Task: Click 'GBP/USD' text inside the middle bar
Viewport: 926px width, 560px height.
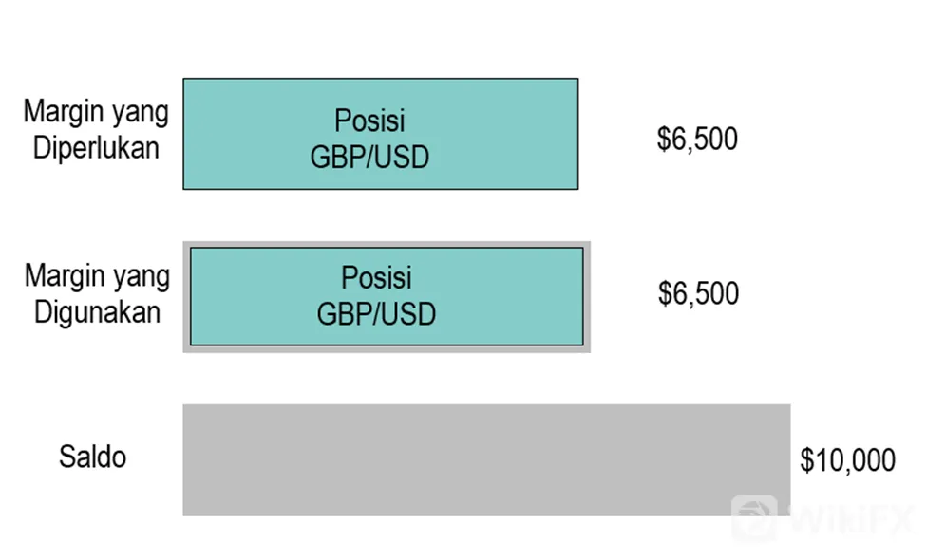Action: tap(376, 314)
